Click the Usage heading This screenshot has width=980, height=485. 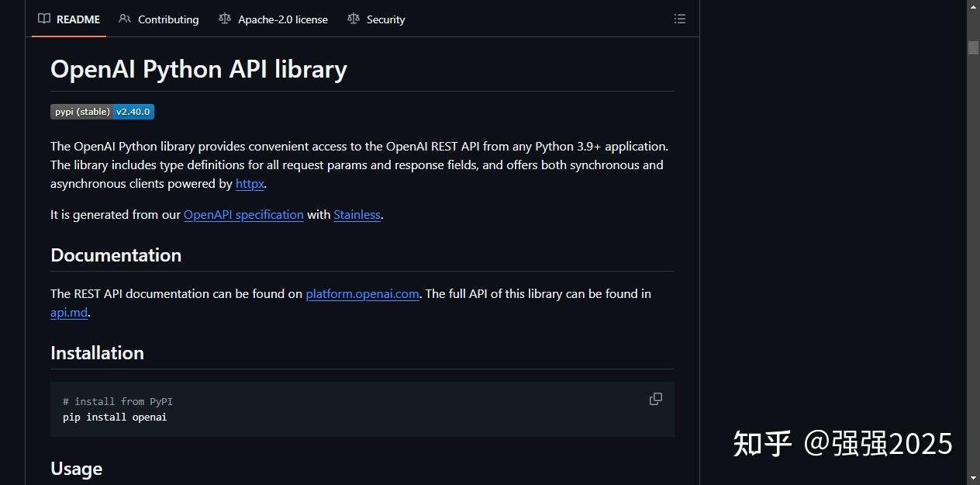click(76, 469)
